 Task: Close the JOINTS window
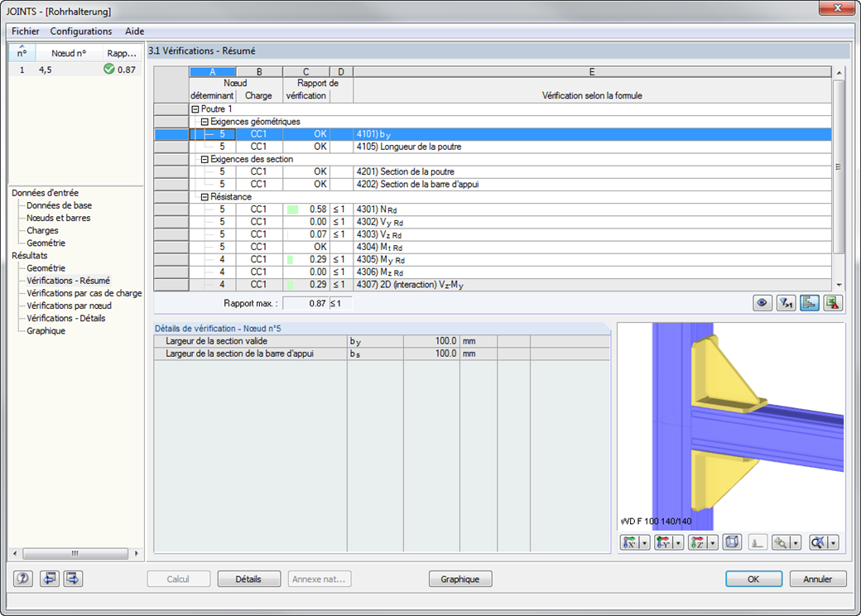837,7
